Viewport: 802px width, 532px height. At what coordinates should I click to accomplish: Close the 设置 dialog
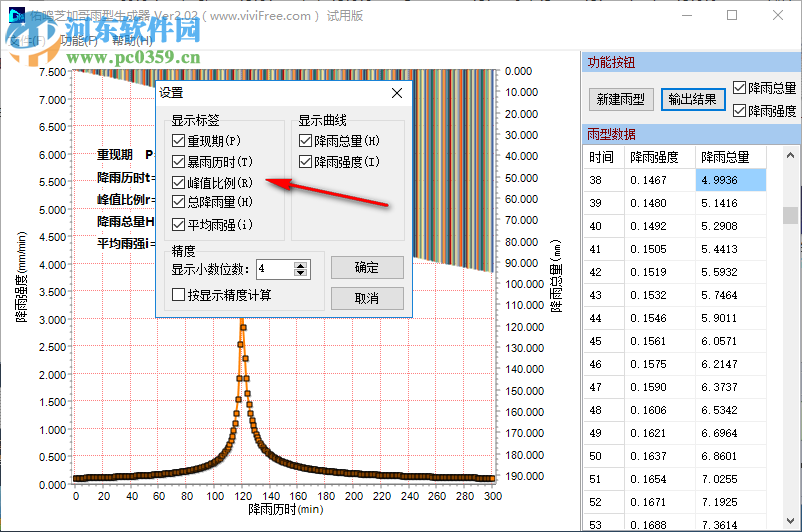coord(397,93)
